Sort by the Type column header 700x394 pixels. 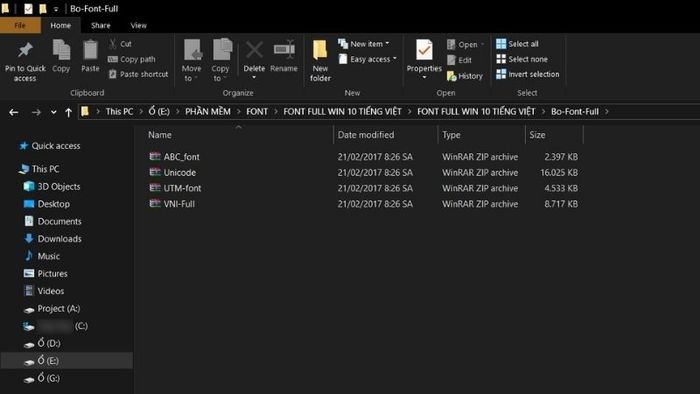(x=451, y=135)
